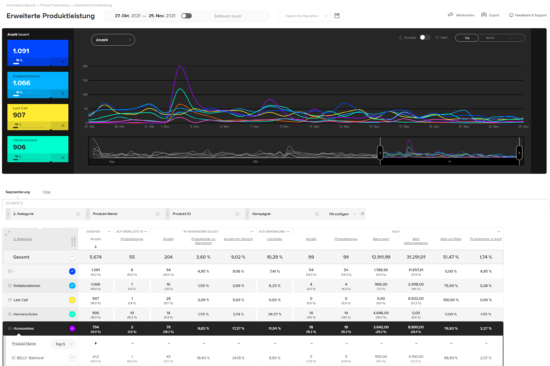Click the Last Call 907 card
This screenshot has height=366, width=550.
click(38, 117)
